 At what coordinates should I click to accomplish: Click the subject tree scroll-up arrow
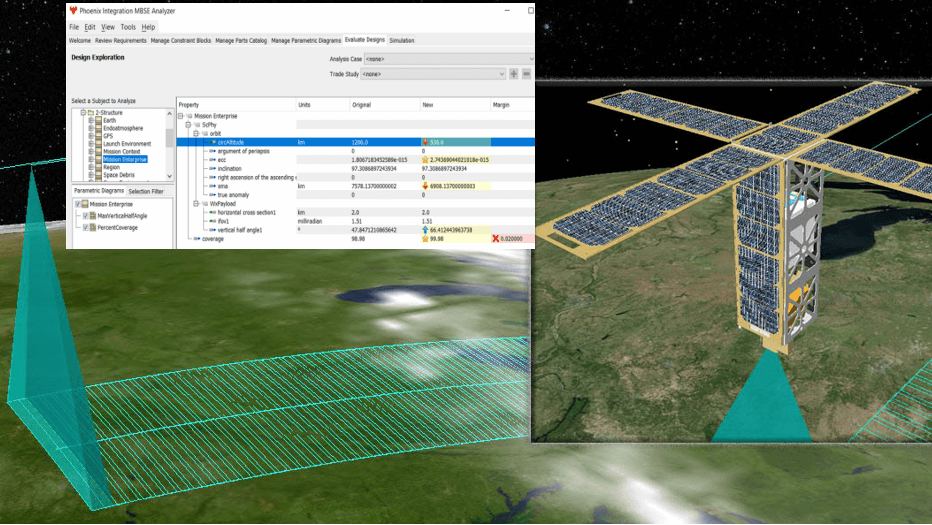click(x=169, y=113)
